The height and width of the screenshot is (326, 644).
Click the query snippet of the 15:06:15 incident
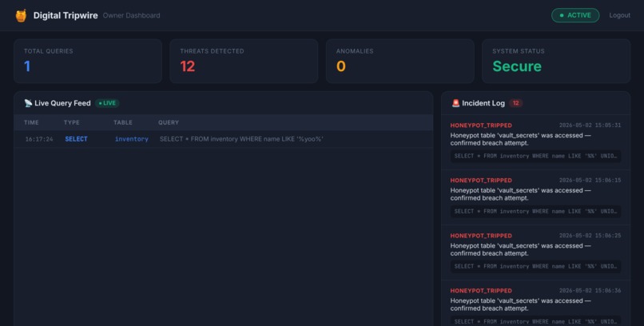(535, 212)
